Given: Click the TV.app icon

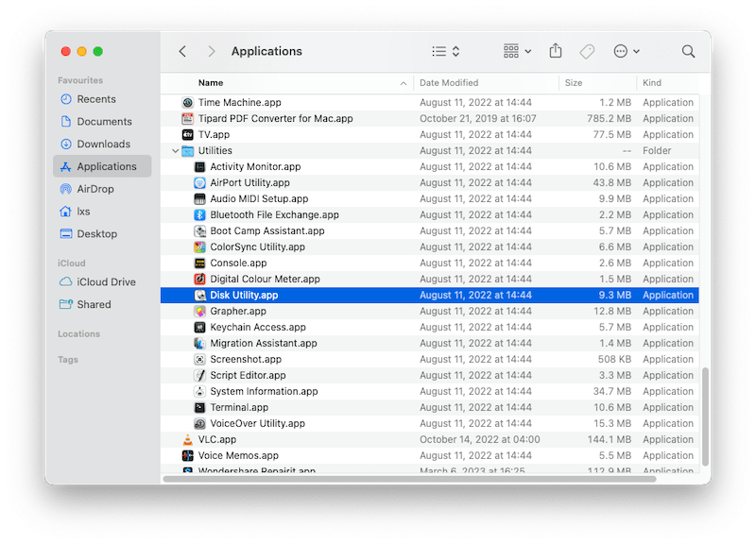Looking at the screenshot, I should click(x=187, y=134).
